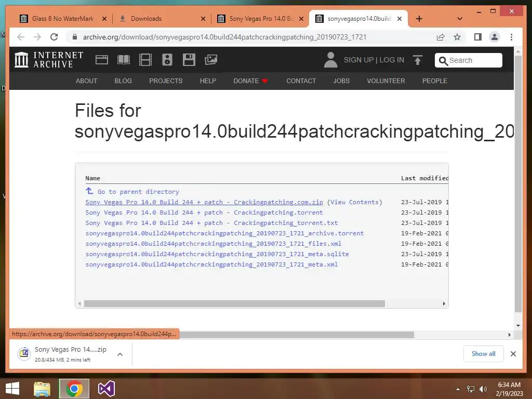Open the Video film icon
This screenshot has height=399, width=532.
click(x=145, y=60)
